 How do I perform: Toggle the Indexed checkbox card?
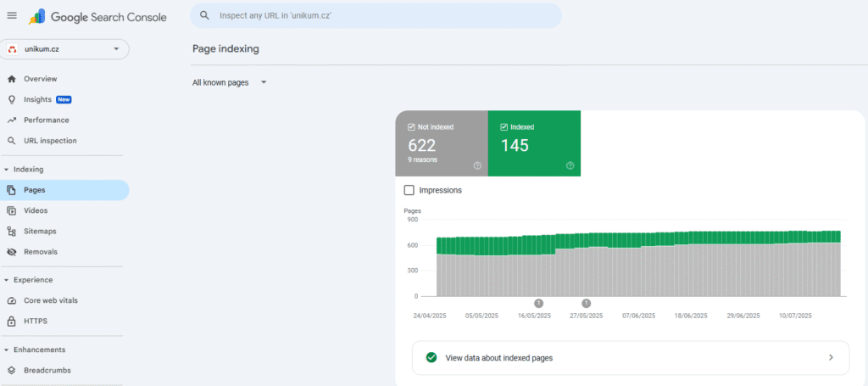(534, 143)
